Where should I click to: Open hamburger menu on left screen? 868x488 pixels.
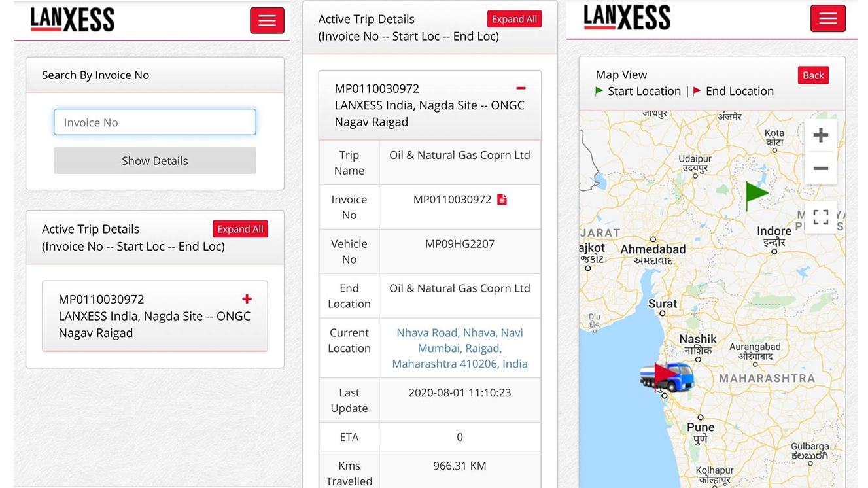coord(267,20)
